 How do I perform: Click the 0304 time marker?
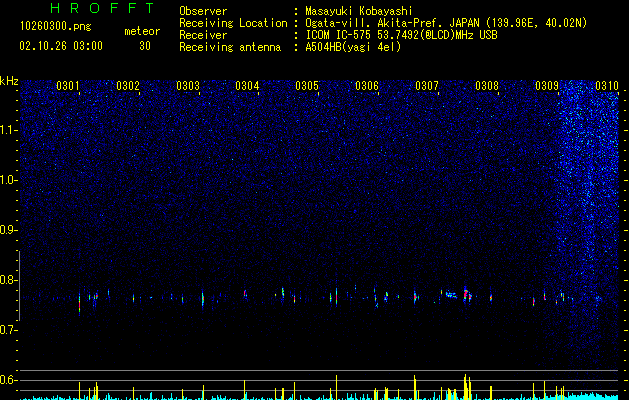[247, 86]
